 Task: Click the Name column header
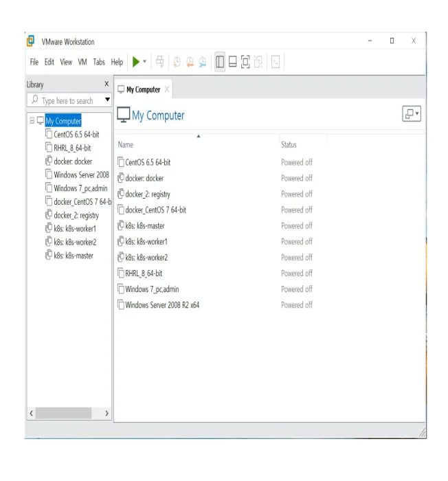[126, 145]
